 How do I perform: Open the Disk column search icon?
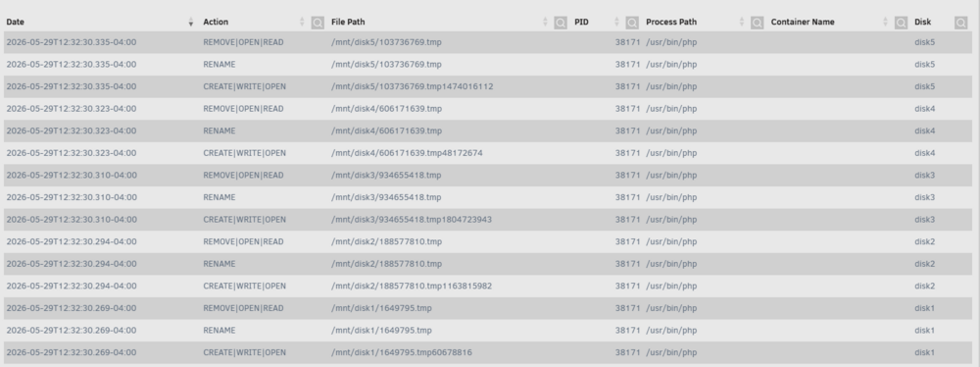[x=960, y=23]
